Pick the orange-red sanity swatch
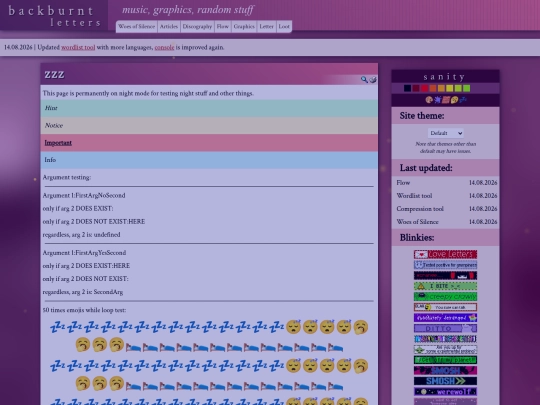540x405 pixels. pos(433,89)
